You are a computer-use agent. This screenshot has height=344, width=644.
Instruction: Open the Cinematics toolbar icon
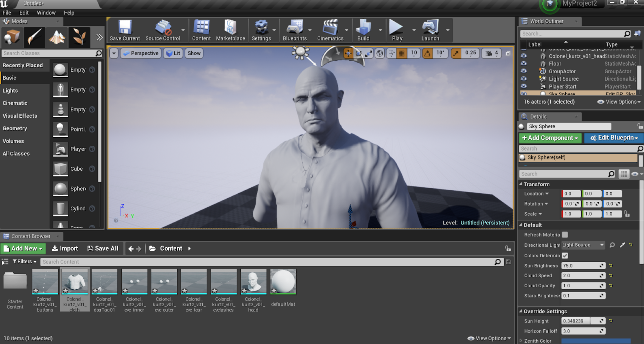tap(330, 30)
